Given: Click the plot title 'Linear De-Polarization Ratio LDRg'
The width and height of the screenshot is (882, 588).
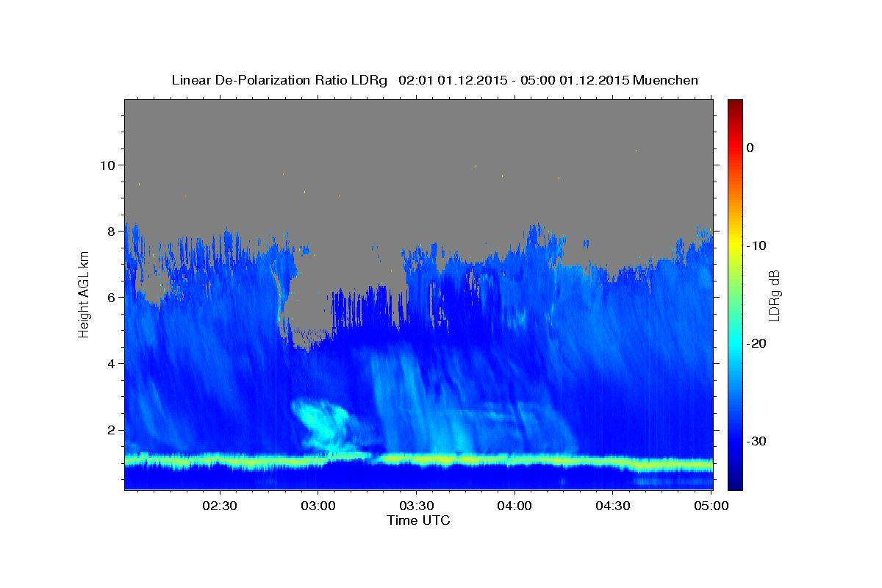Looking at the screenshot, I should click(279, 80).
